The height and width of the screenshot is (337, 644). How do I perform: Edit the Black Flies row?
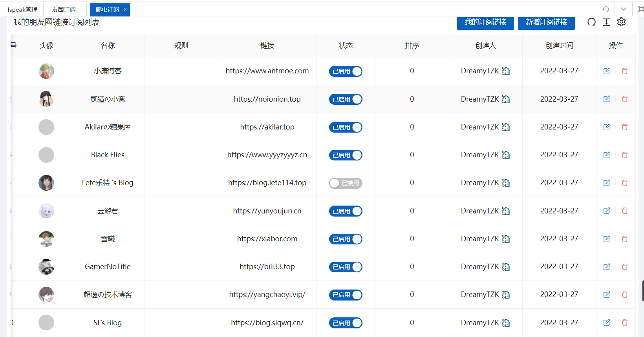[x=607, y=155]
